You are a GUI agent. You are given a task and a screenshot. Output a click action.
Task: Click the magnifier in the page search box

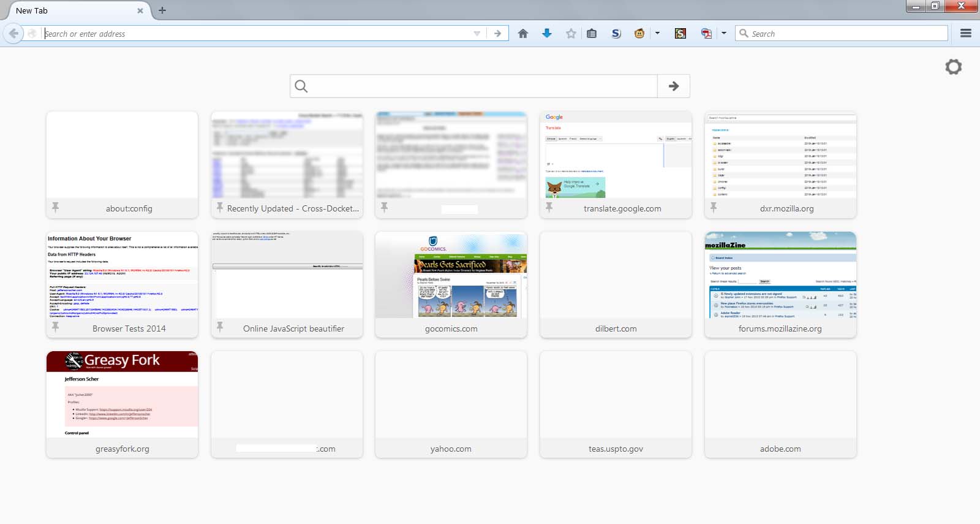[301, 86]
